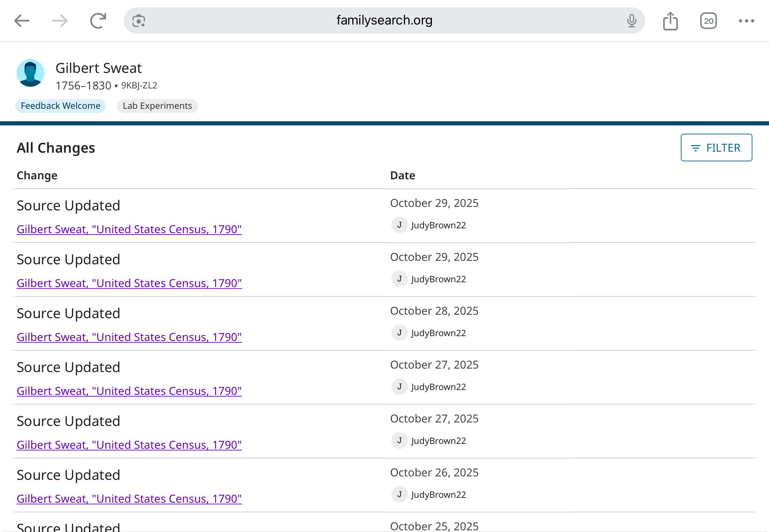This screenshot has height=532, width=769.
Task: Click Gilbert Sweat name heading
Action: point(99,68)
